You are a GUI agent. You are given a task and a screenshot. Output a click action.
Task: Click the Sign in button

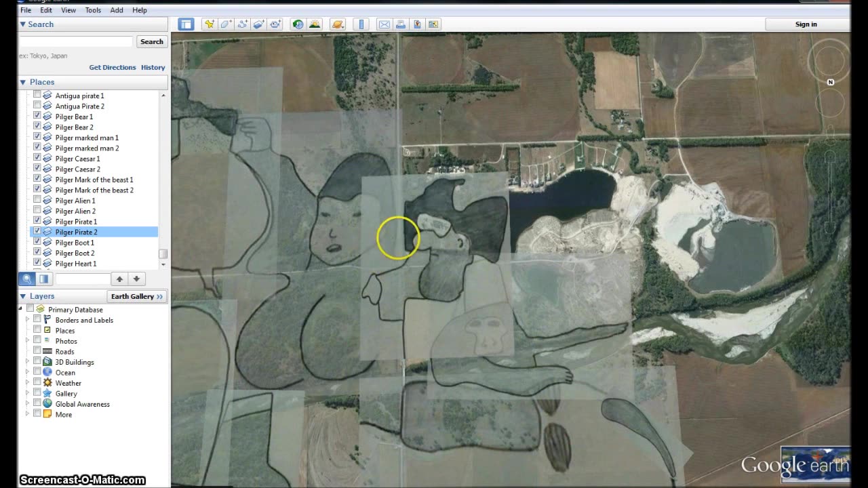[x=806, y=24]
